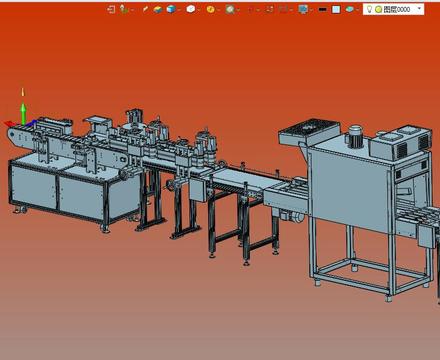Select the teal disk icon
Screen dimensions: 440x360
click(349, 9)
